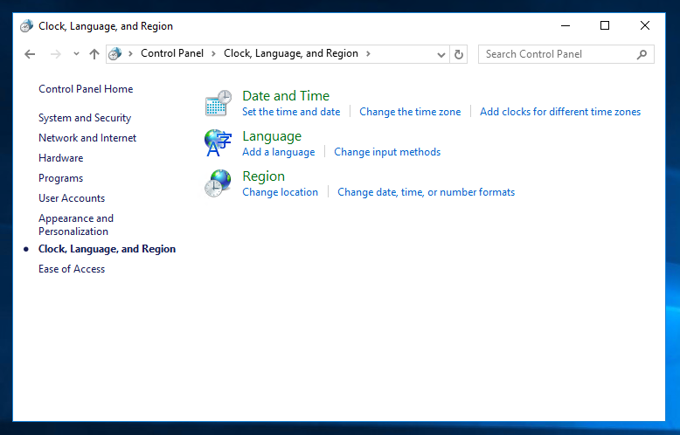This screenshot has height=435, width=680.
Task: Expand chevron after Control Panel breadcrumb
Action: [213, 54]
